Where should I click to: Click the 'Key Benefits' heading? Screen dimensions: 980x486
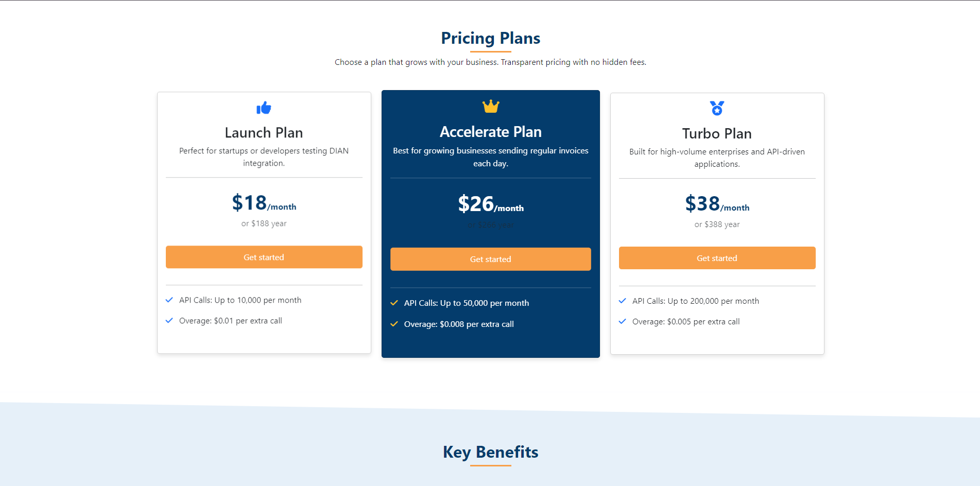tap(490, 452)
